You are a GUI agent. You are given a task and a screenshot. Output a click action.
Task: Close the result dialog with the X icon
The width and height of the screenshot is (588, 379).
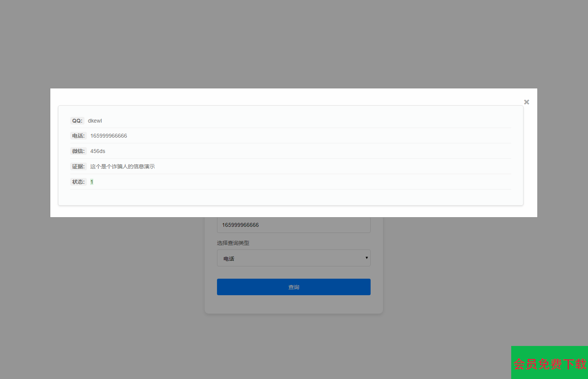[527, 102]
